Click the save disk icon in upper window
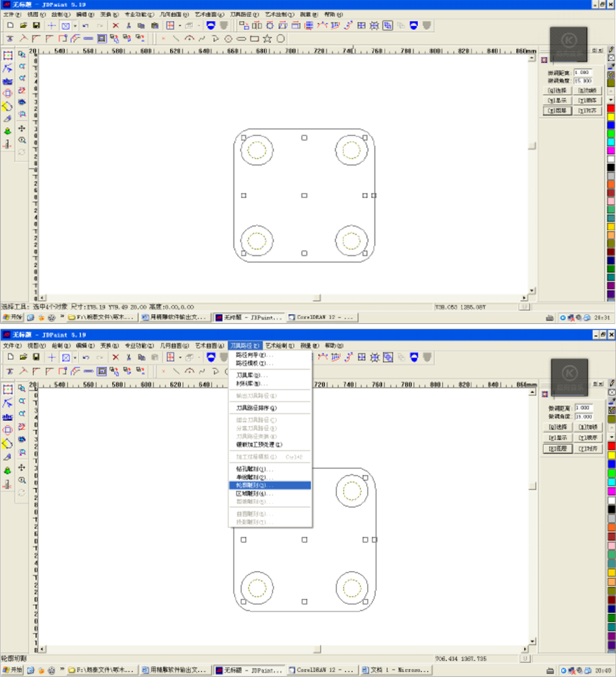Screen dimensions: 616x677 coord(36,26)
